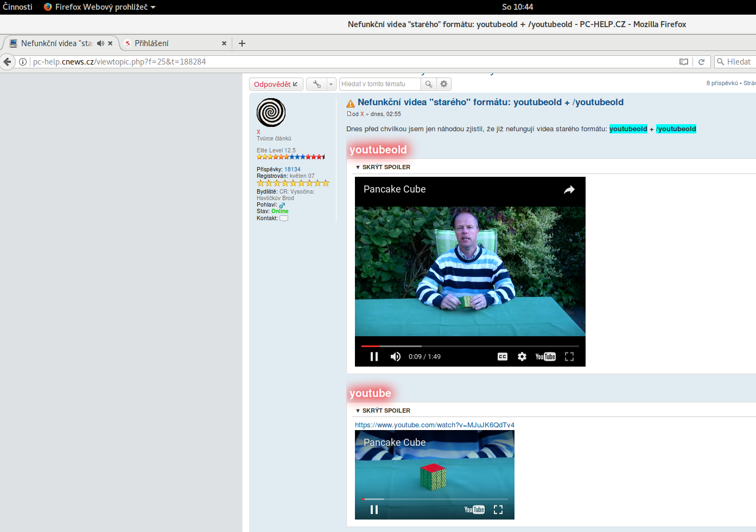The height and width of the screenshot is (532, 756).
Task: Seek on the first video's progress bar
Action: [x=470, y=346]
